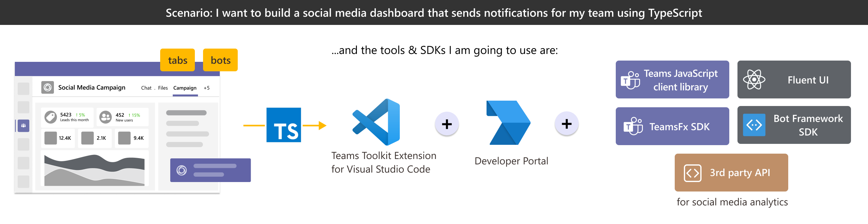Click the tools & SDKs sentence

click(x=445, y=50)
